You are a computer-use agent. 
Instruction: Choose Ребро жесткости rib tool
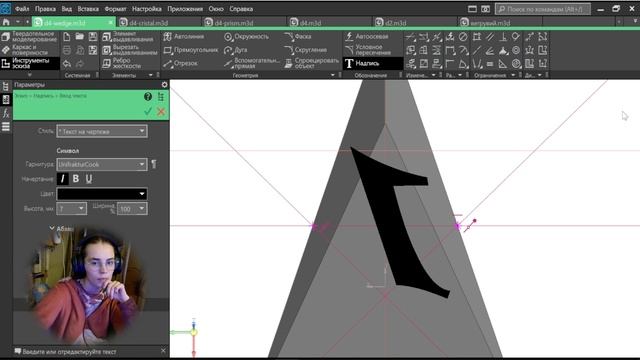(122, 63)
